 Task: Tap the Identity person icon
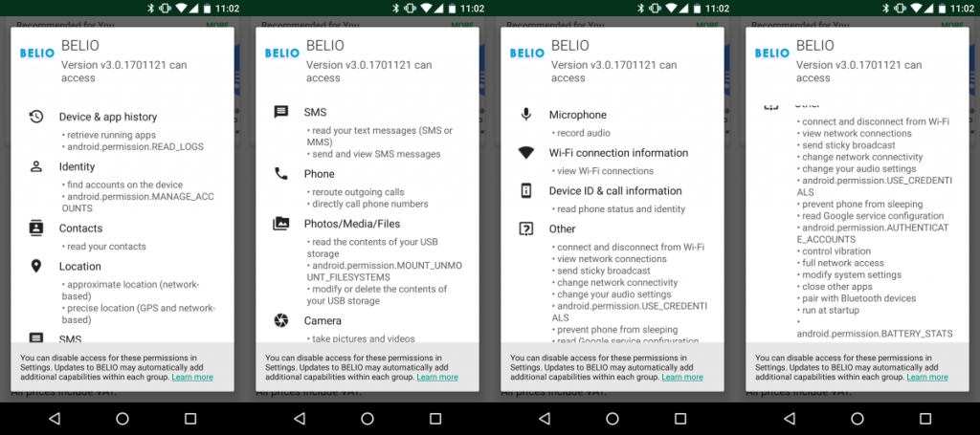coord(36,166)
